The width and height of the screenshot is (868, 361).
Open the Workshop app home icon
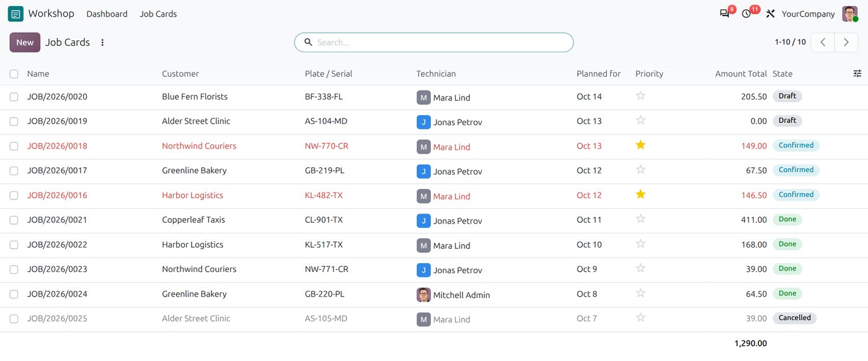point(15,14)
